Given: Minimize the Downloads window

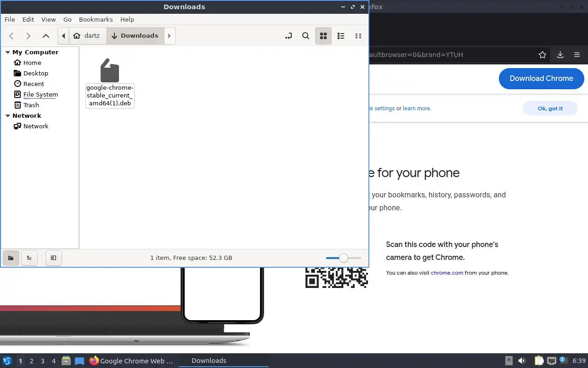Looking at the screenshot, I should coord(343,7).
